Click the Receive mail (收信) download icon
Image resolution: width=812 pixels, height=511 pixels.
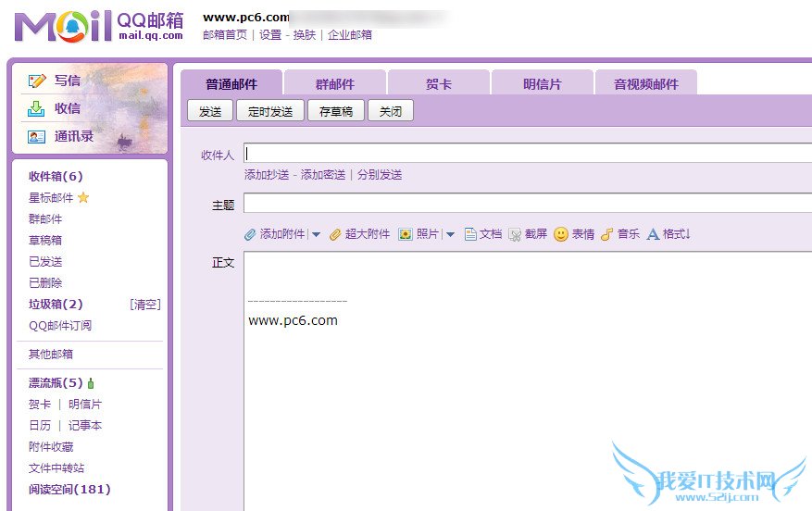point(36,108)
